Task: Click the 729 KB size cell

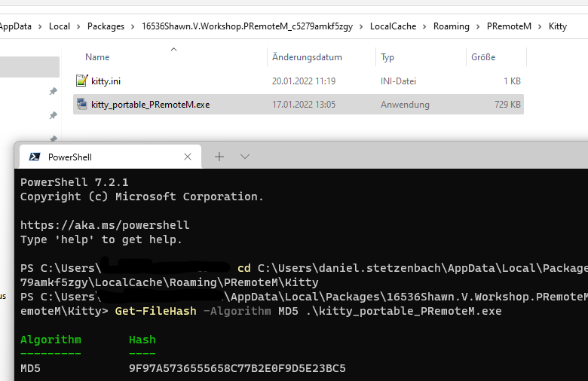Action: coord(507,105)
